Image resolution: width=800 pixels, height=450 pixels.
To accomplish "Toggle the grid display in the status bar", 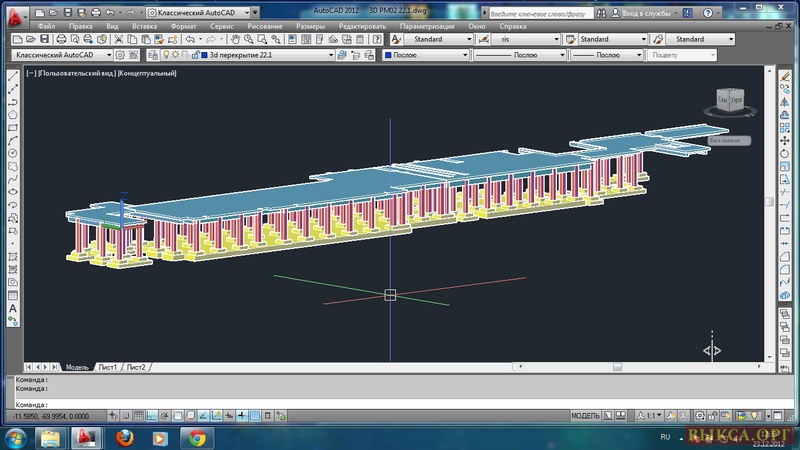I will (137, 415).
